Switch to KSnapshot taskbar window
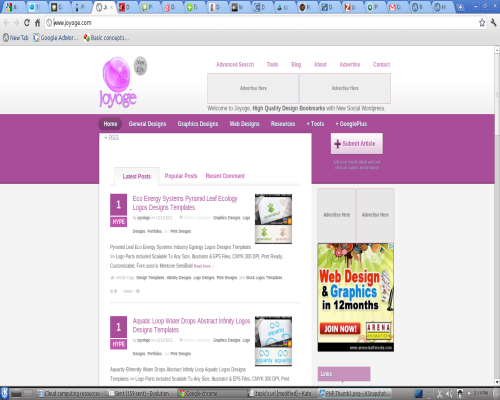This screenshot has width=500, height=400. point(354,394)
